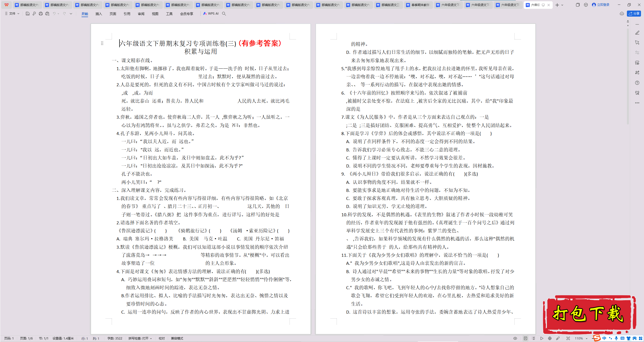
Task: Toggle spell check 拼写检查 dropdown
Action: (140, 338)
